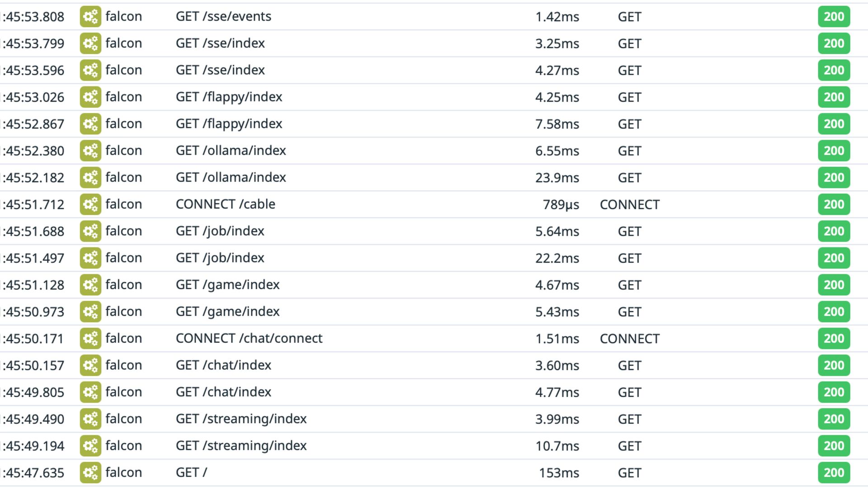Select the 3.25ms GET /sse/index row

pos(220,43)
